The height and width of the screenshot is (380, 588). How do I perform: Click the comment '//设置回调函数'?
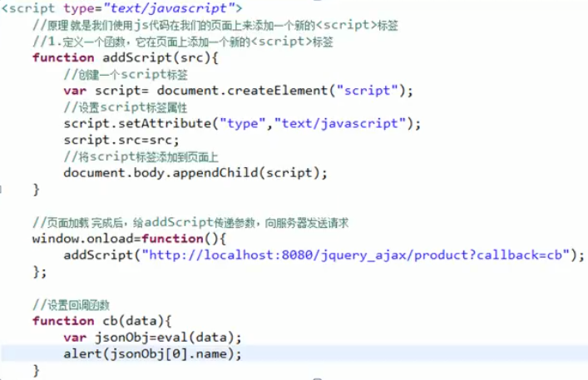71,304
